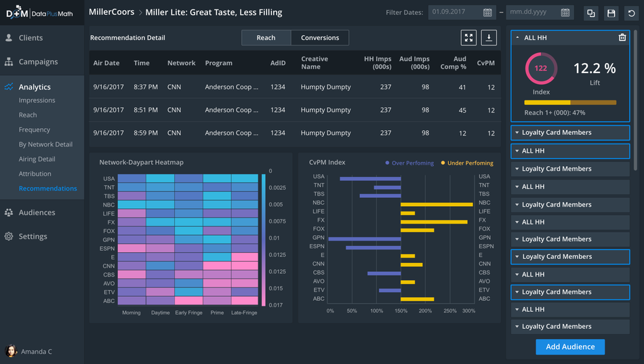Toggle Over Performing legend series

[x=411, y=163]
